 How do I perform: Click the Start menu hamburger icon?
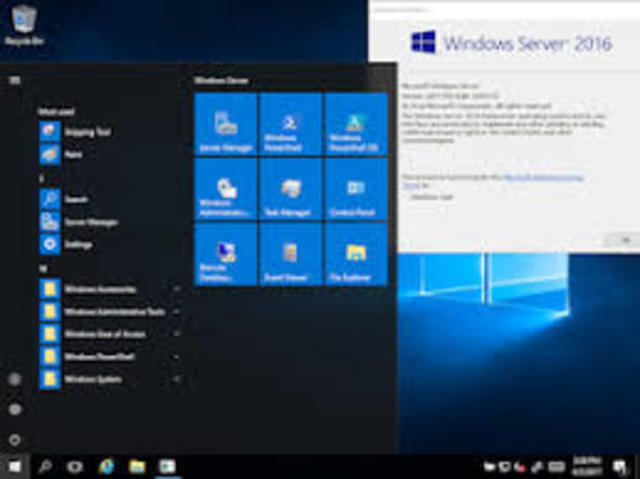[x=15, y=80]
